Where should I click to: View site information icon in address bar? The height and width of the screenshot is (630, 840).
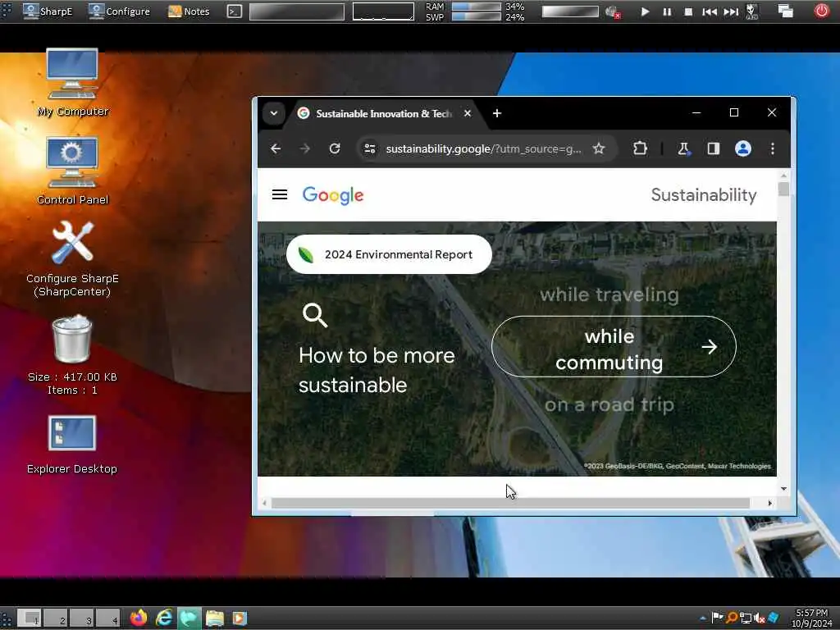click(370, 148)
